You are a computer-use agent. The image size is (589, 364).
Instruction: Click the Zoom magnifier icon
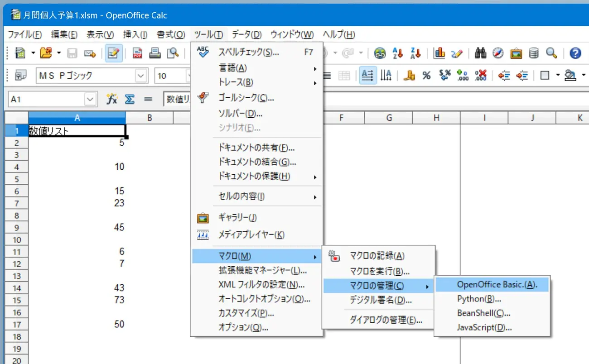point(551,53)
